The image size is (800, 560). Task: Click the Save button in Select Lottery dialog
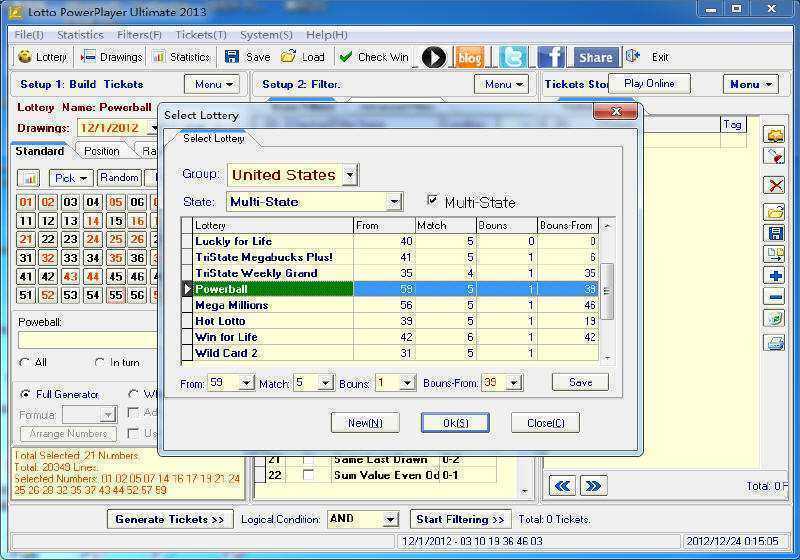(x=580, y=382)
